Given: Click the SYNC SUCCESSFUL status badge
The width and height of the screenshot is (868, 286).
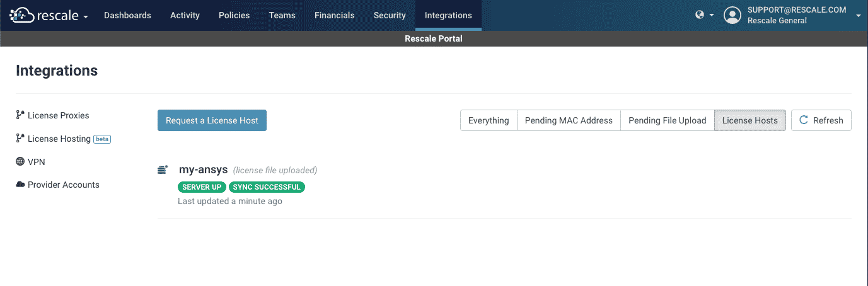Looking at the screenshot, I should coord(267,187).
